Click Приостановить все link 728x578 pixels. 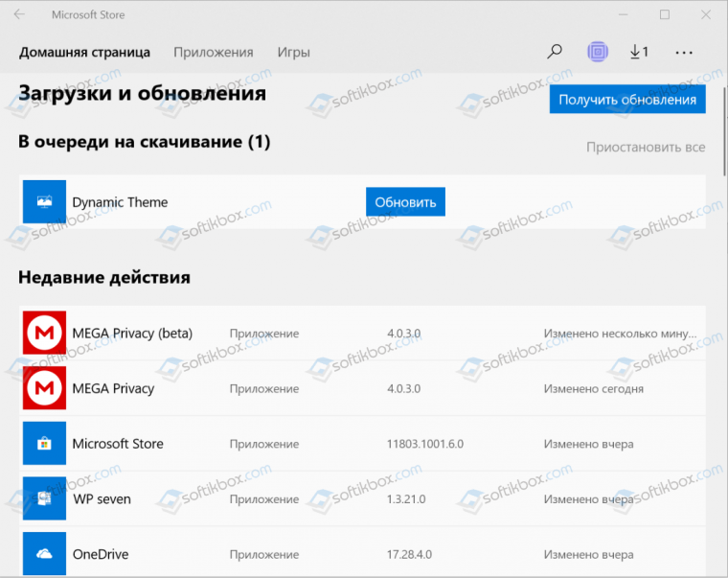tap(646, 148)
